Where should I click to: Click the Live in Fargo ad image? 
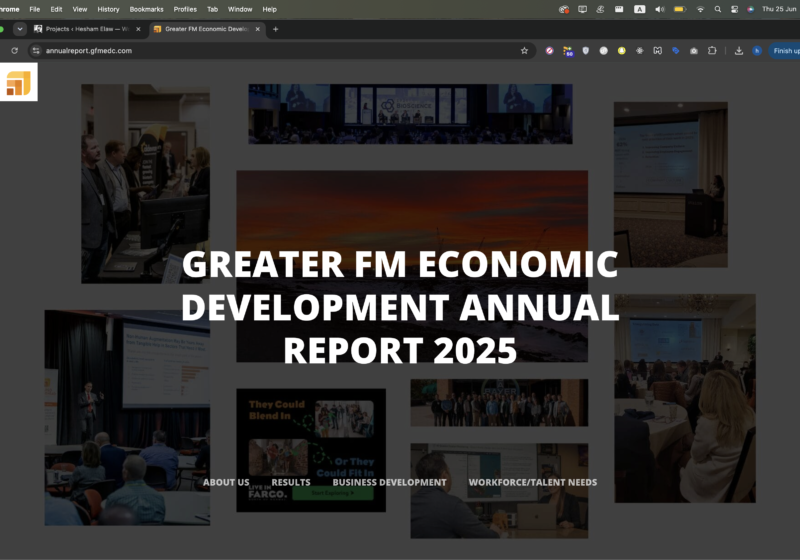[x=311, y=450]
